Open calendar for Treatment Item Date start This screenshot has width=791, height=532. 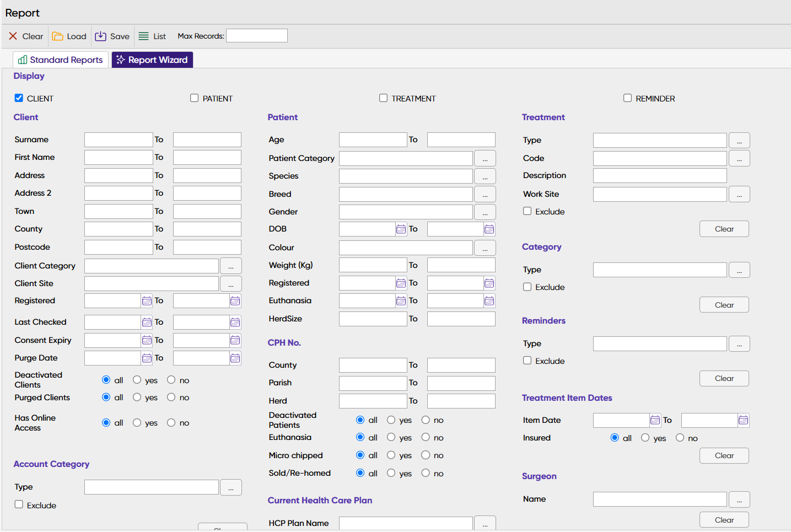[x=655, y=421]
